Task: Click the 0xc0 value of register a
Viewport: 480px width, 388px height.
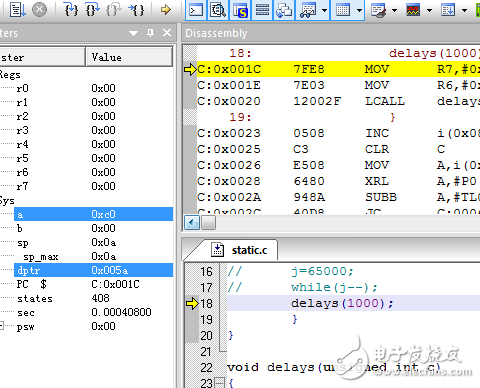Action: (x=103, y=214)
